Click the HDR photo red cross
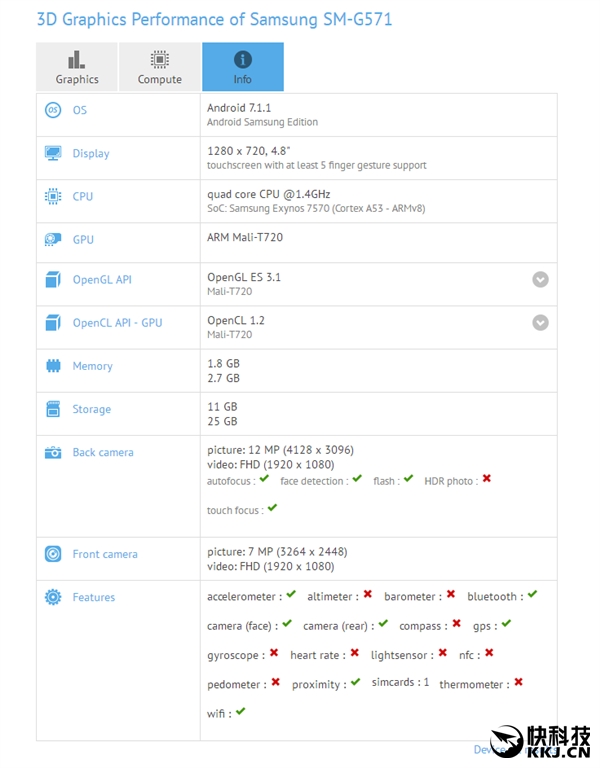The height and width of the screenshot is (768, 600). [x=487, y=479]
